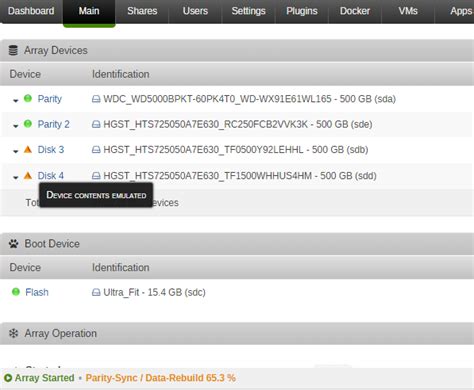The width and height of the screenshot is (474, 390).
Task: Click the Array Devices stack icon
Action: 13,50
